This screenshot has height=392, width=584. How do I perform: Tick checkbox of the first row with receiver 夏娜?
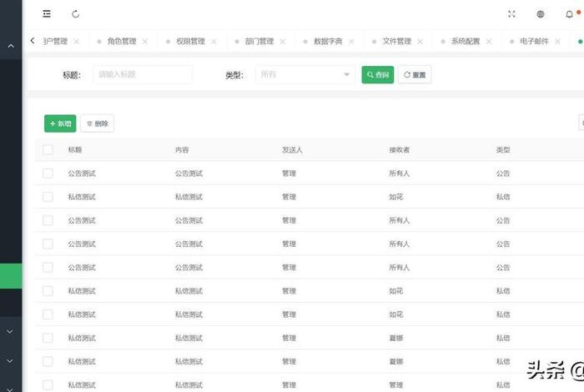point(48,338)
